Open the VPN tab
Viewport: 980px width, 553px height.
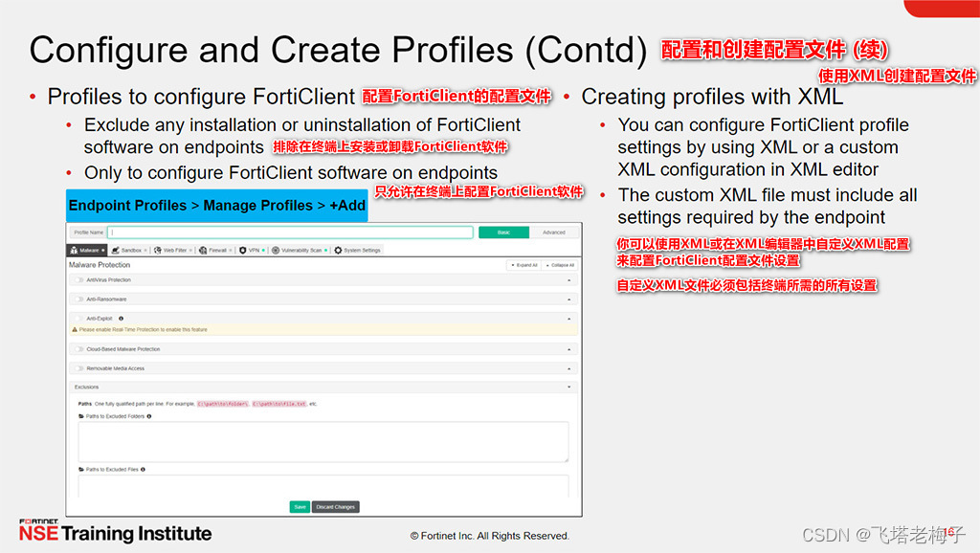pos(252,250)
